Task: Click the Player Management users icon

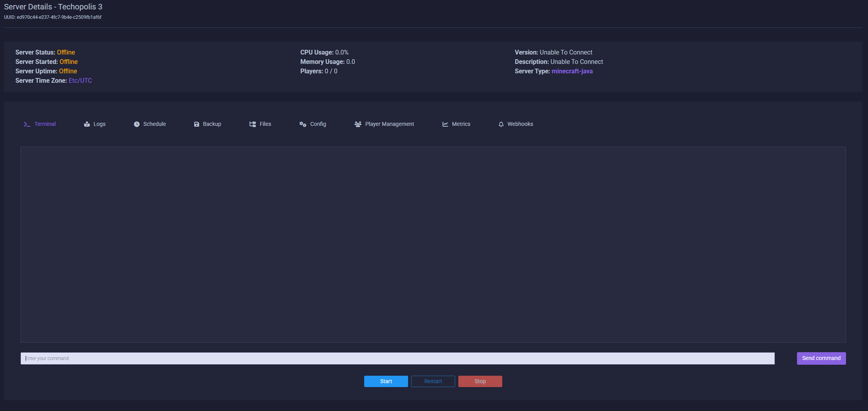Action: point(358,124)
